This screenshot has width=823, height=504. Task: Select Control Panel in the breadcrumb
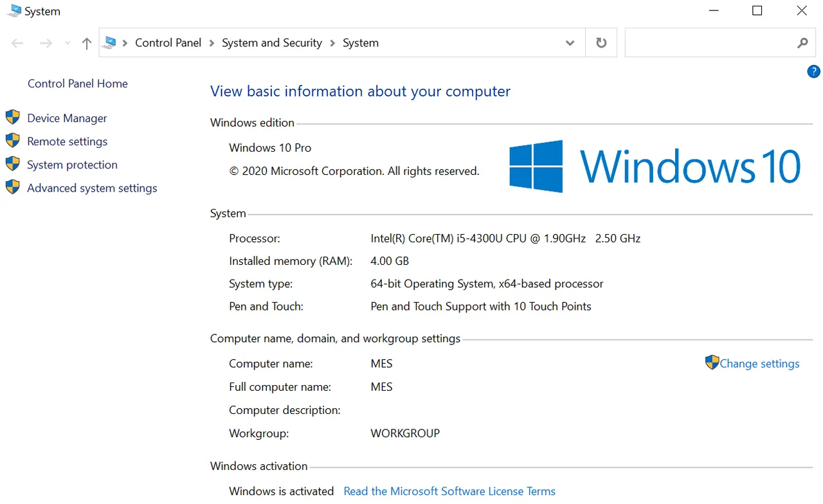[168, 43]
